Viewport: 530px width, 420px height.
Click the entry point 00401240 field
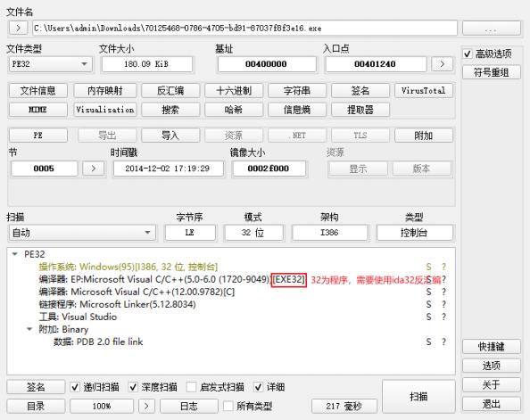[x=375, y=64]
